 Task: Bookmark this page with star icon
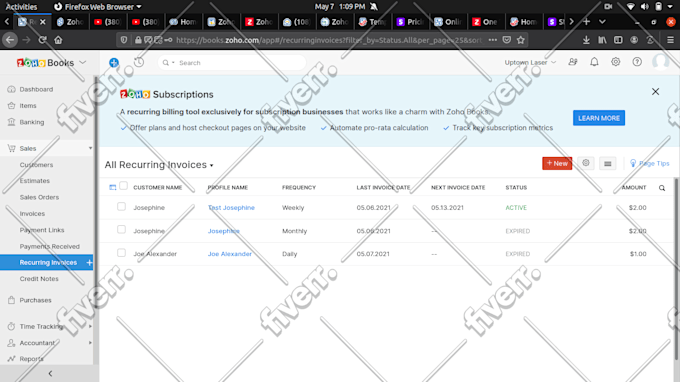521,40
